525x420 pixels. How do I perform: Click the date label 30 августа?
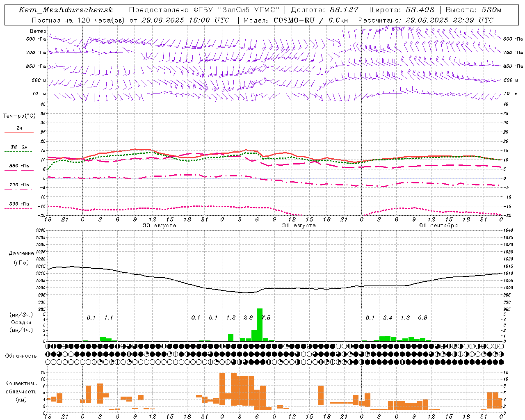160,226
